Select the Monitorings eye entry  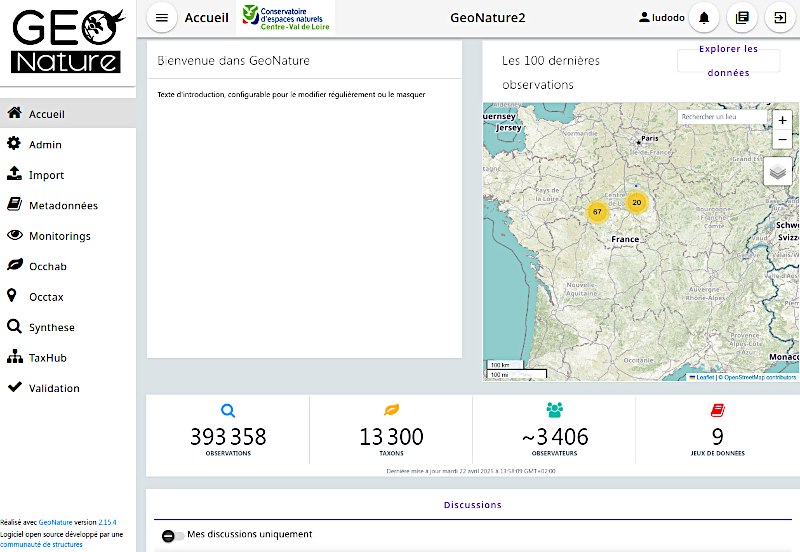click(59, 236)
